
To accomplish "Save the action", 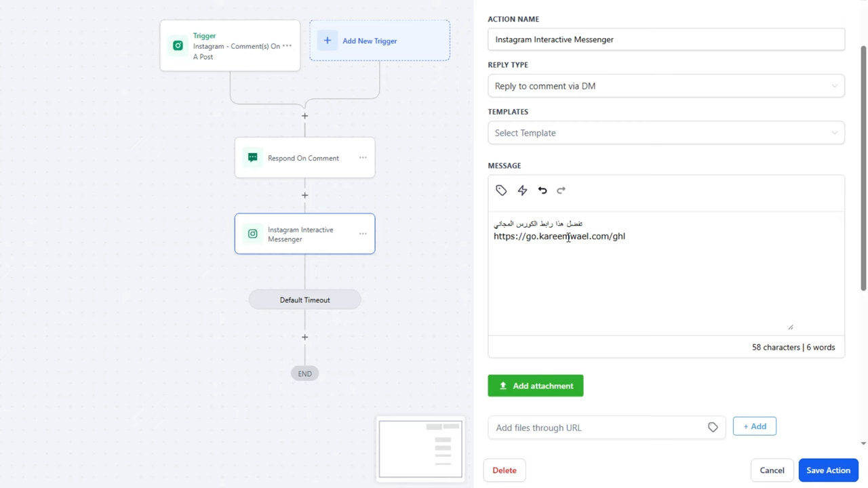I will (828, 470).
